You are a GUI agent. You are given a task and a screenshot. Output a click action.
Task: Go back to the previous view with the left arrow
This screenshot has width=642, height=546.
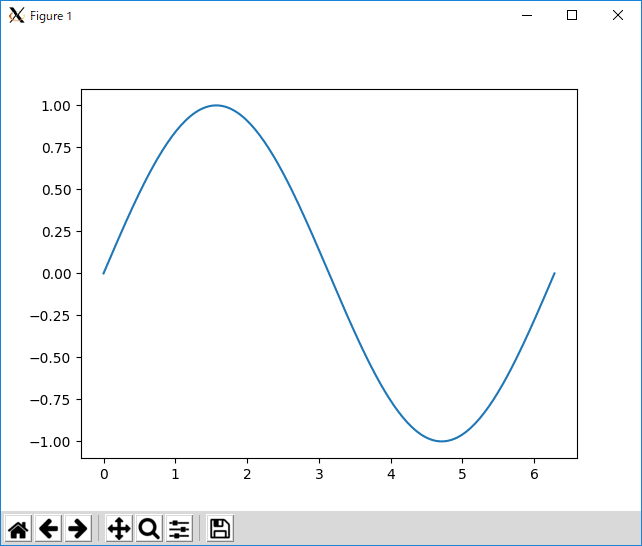coord(49,528)
